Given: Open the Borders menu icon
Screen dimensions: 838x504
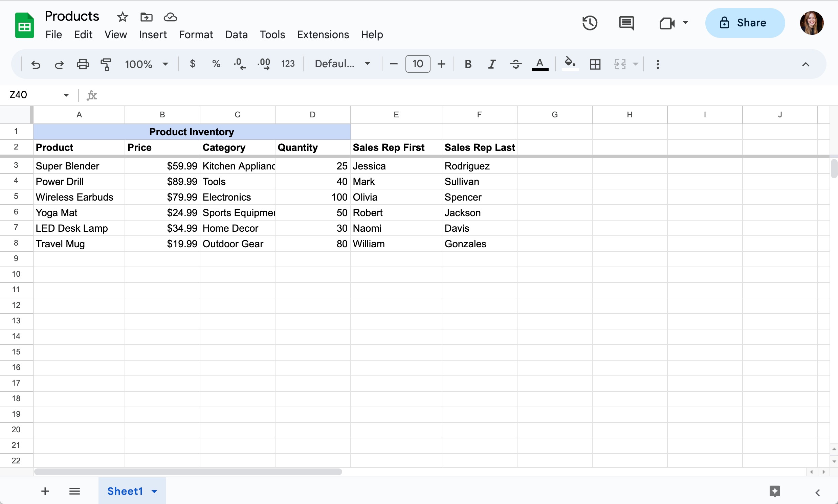Looking at the screenshot, I should tap(595, 64).
